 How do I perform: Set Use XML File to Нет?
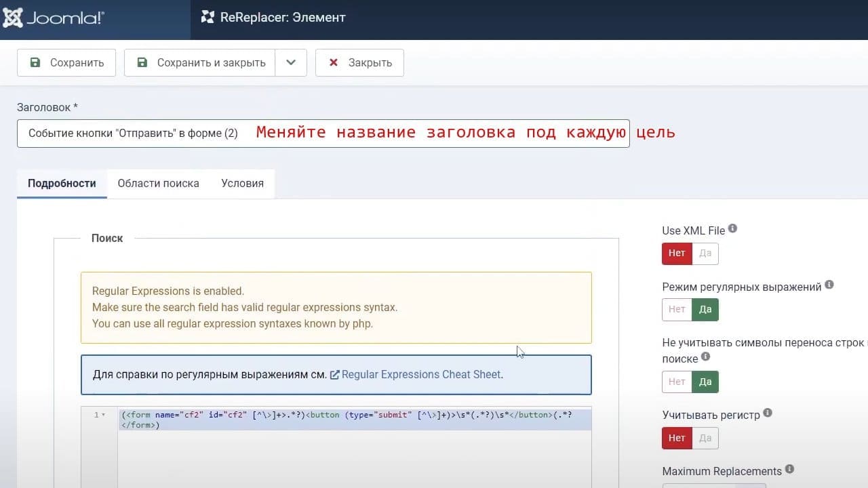click(x=677, y=253)
